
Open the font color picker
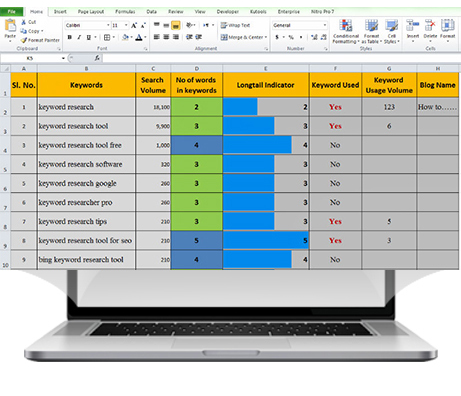tap(145, 37)
